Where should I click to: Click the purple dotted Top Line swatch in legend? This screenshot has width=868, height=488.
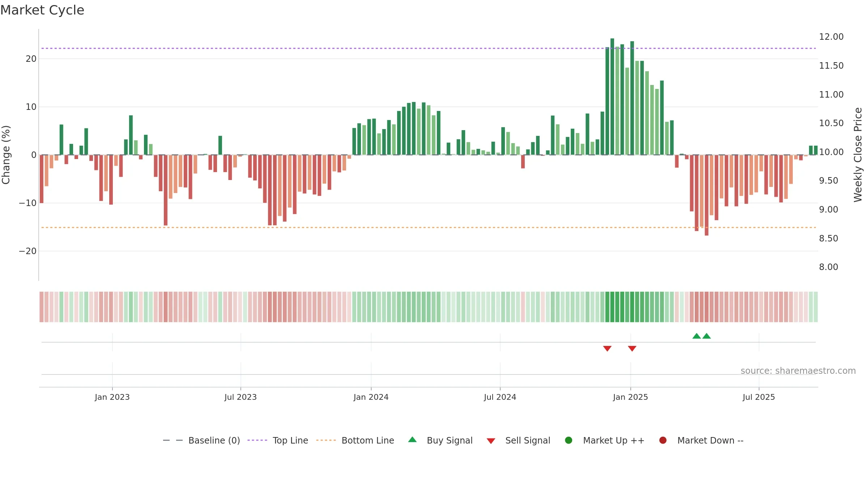tap(257, 440)
